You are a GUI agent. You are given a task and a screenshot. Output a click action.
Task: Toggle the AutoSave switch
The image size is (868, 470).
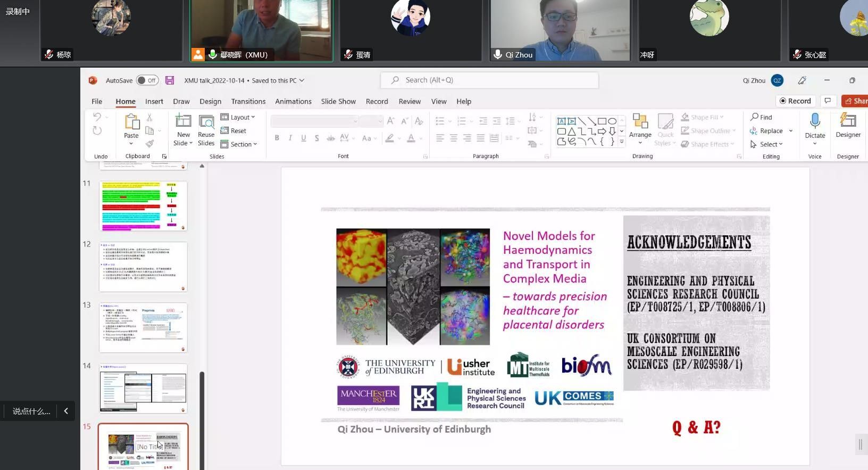click(147, 80)
